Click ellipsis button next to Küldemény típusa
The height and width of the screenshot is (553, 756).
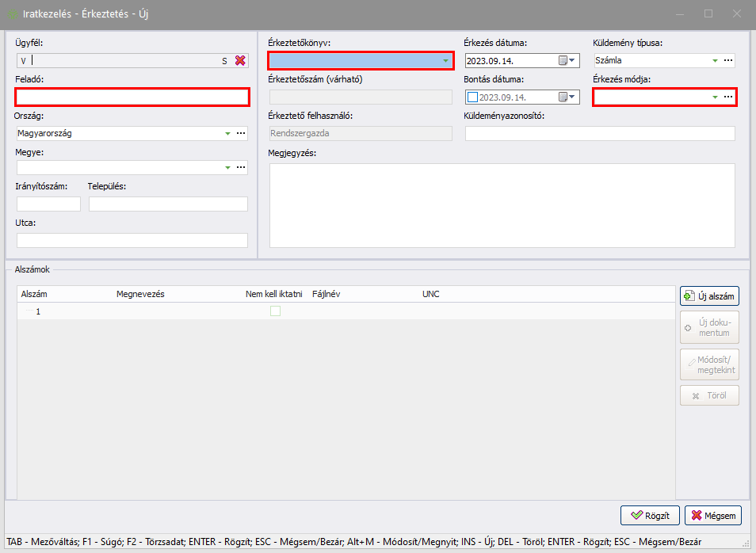point(728,60)
